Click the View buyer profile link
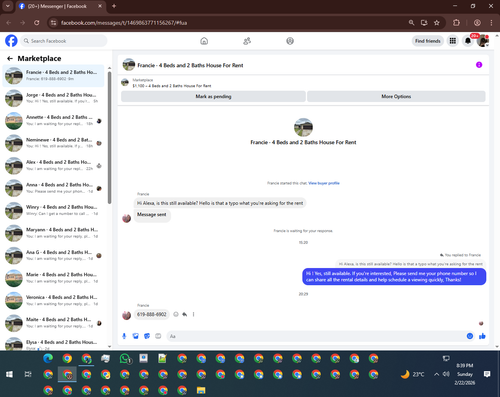500x397 pixels. (x=324, y=183)
